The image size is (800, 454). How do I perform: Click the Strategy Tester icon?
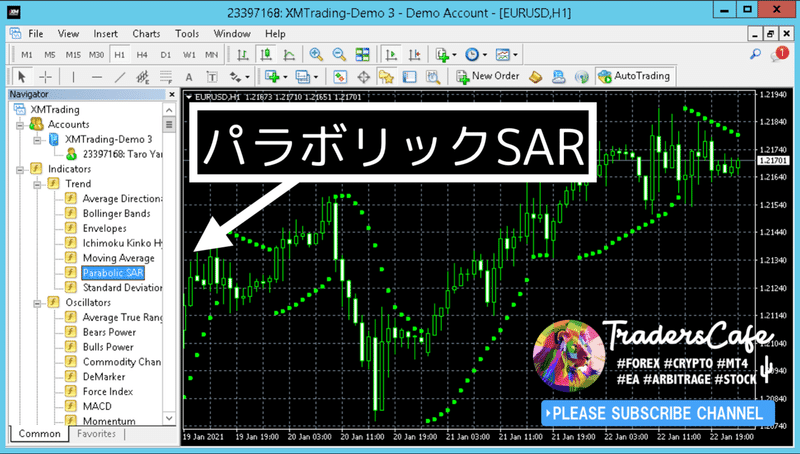(433, 77)
